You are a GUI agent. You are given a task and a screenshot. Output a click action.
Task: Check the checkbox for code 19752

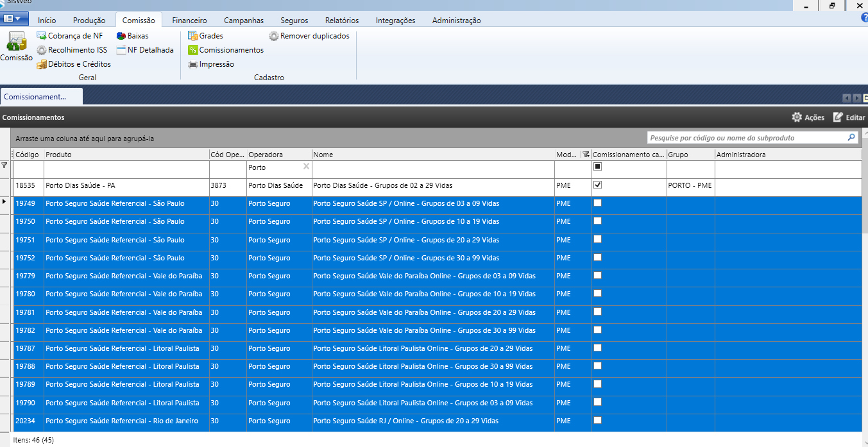(597, 257)
